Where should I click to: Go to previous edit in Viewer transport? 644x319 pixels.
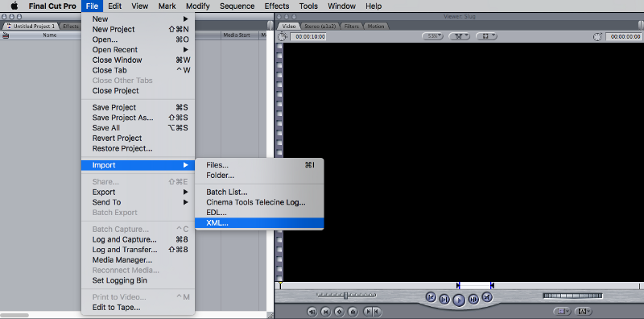point(431,296)
